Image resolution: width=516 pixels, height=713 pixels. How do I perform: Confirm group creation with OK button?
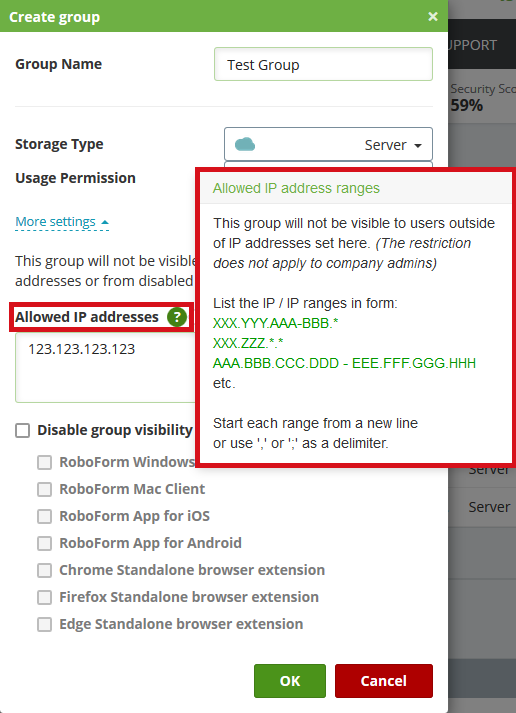(x=290, y=681)
